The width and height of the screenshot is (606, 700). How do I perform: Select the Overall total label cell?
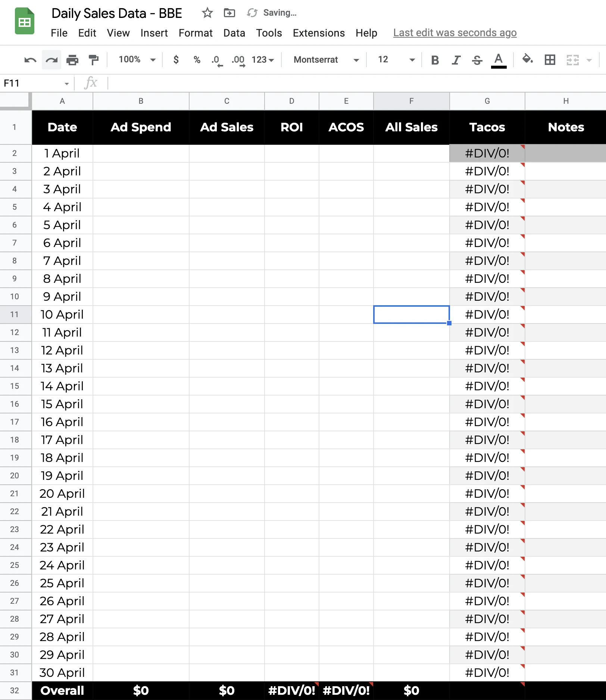pyautogui.click(x=62, y=691)
